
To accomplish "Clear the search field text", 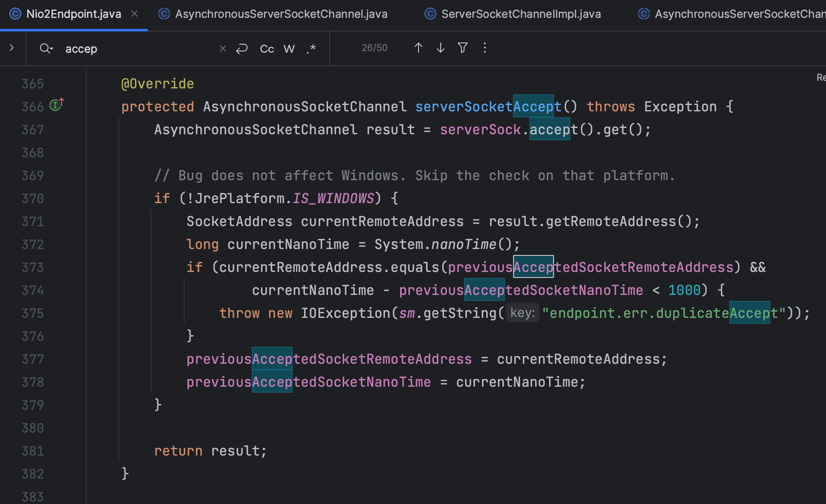I will coord(222,49).
